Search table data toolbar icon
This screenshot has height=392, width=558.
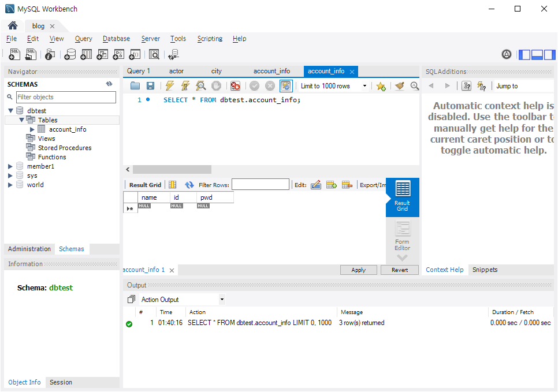(154, 54)
